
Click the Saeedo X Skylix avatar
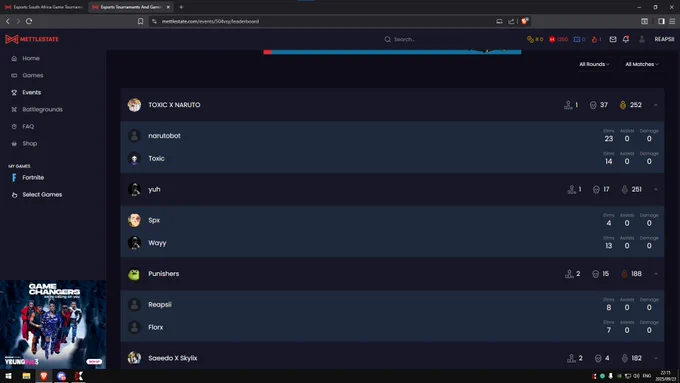coord(134,358)
